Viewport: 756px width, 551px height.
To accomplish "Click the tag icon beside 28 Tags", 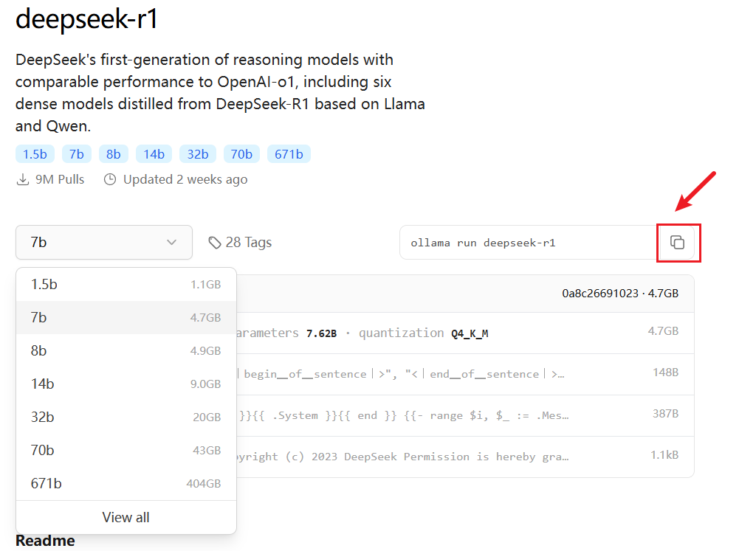I will tap(215, 243).
